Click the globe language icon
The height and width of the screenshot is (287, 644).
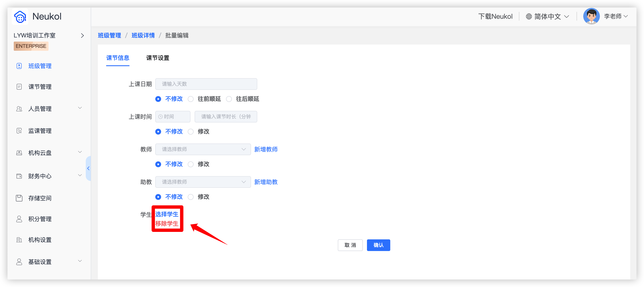(529, 16)
